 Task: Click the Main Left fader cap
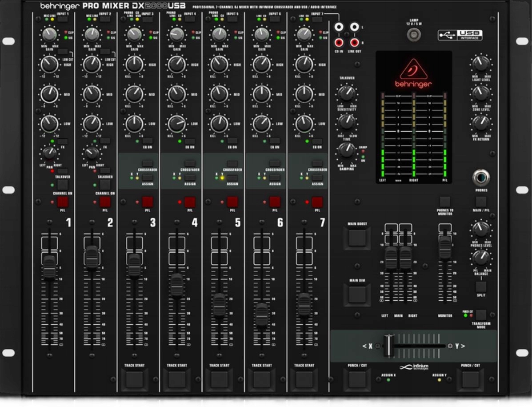click(x=391, y=258)
